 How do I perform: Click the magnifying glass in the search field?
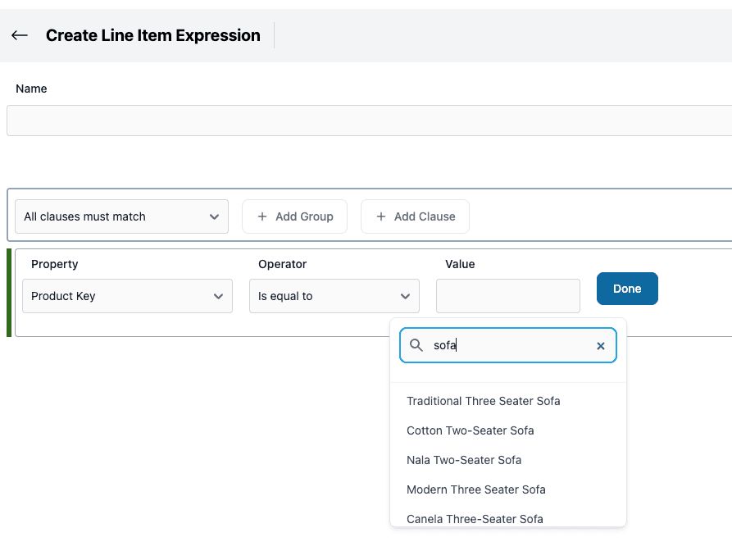tap(416, 344)
